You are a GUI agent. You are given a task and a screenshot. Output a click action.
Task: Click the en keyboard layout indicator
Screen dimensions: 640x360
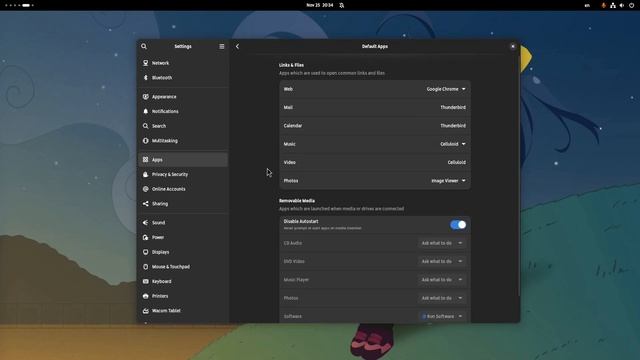click(587, 5)
